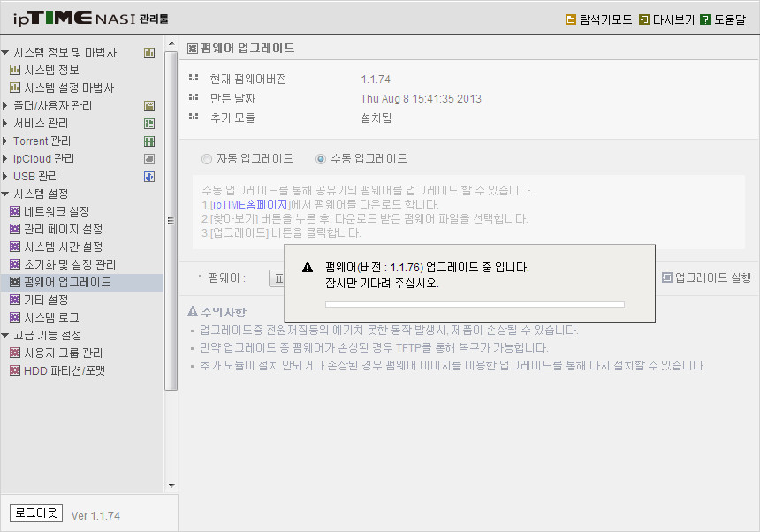Open the HDD 파티션/포맷 menu item

[x=65, y=370]
